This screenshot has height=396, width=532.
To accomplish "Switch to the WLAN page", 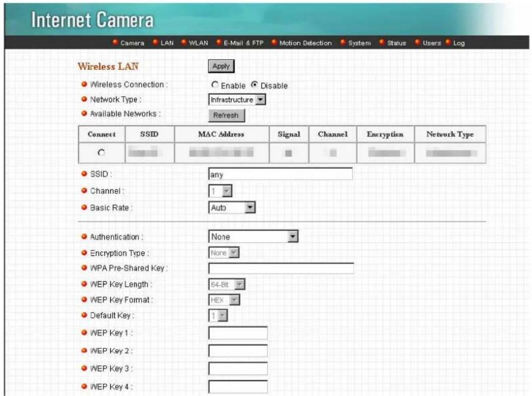I will point(198,43).
